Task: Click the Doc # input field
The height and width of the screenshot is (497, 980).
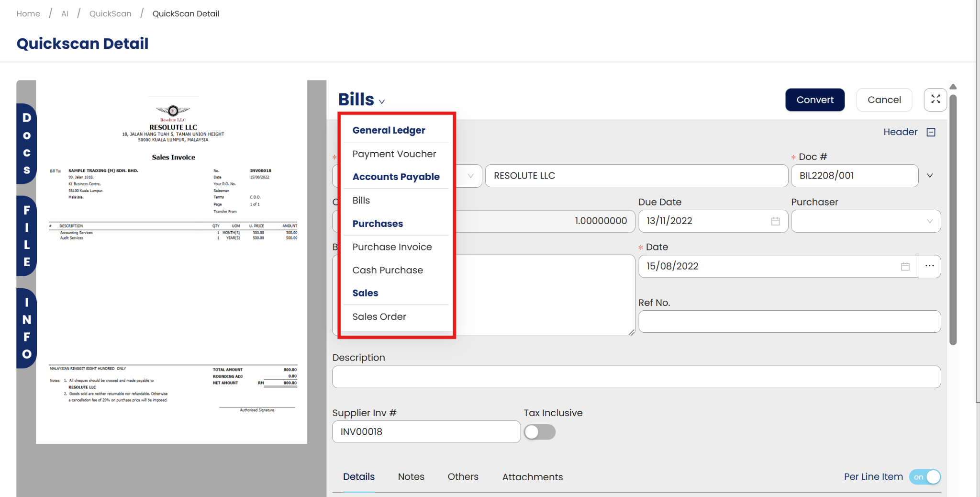Action: (855, 176)
